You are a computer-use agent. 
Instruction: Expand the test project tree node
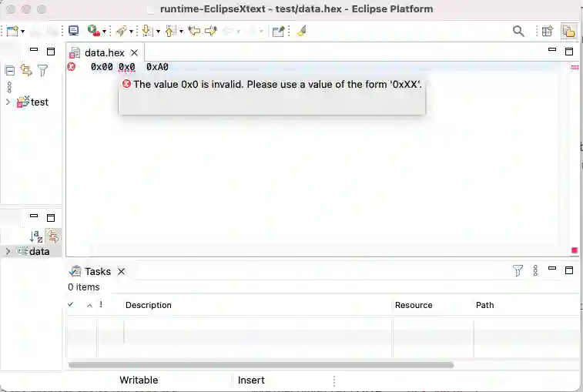[8, 102]
